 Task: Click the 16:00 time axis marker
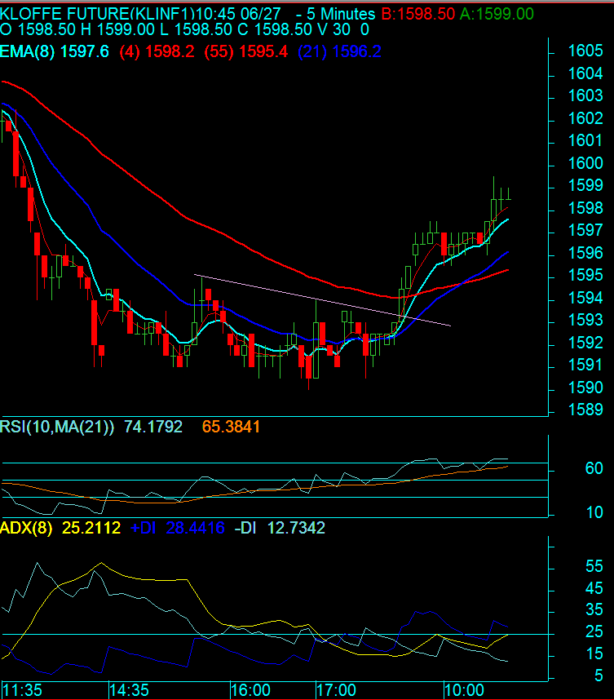(x=251, y=691)
